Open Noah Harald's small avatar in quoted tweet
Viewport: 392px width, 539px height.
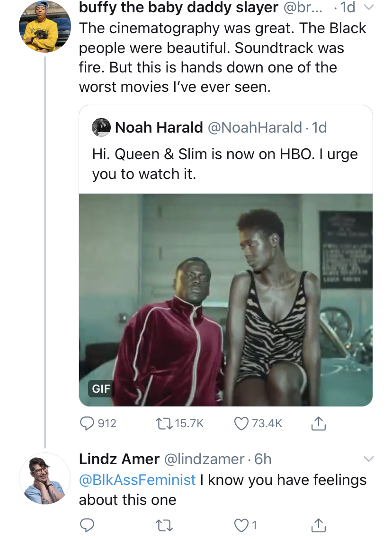(101, 127)
